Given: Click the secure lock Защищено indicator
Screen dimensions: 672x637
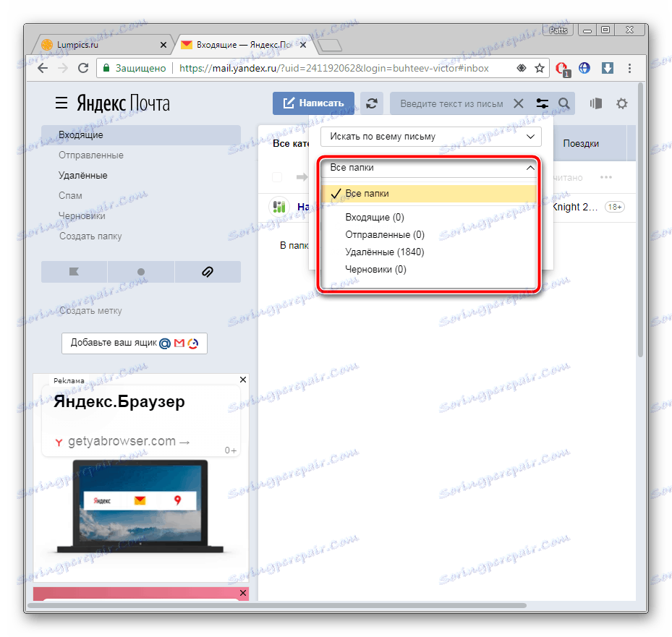Looking at the screenshot, I should (x=134, y=68).
